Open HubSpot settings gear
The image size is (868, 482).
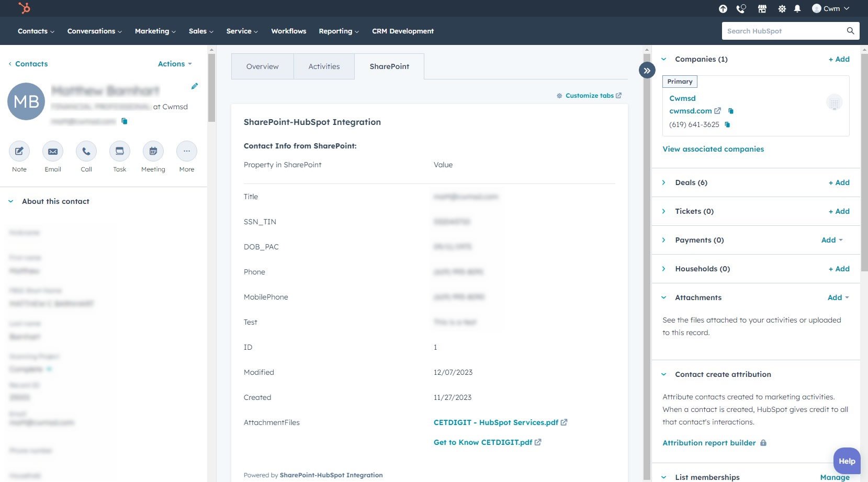[782, 8]
